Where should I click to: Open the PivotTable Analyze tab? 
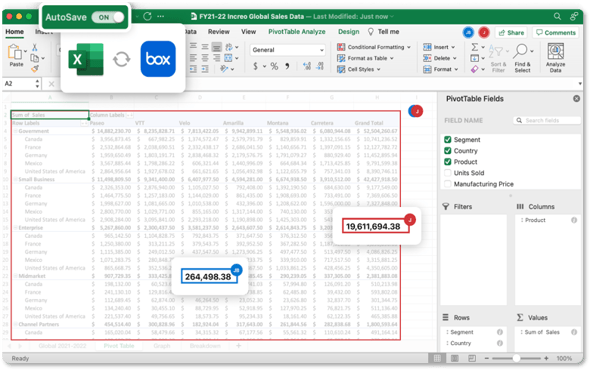coord(297,32)
